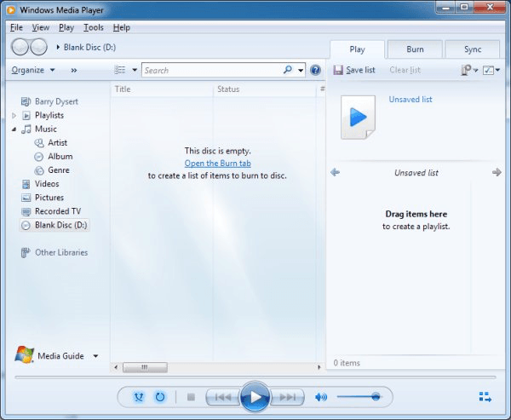Select Artist under Music
511x420 pixels.
point(57,142)
